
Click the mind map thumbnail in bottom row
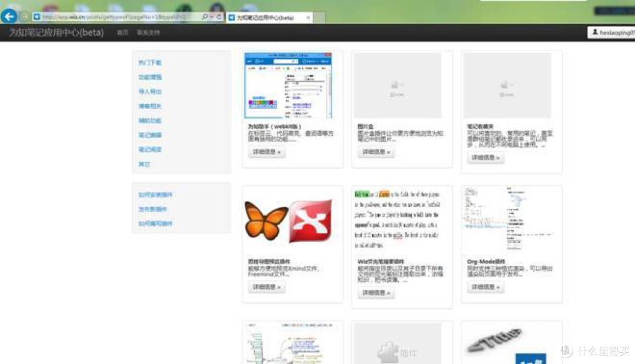coord(288,343)
